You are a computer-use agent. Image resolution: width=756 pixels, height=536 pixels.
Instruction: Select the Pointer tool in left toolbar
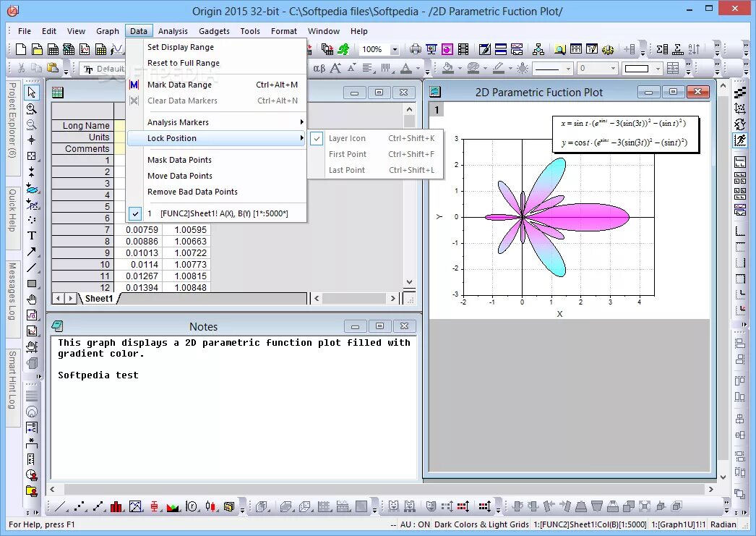pyautogui.click(x=31, y=92)
